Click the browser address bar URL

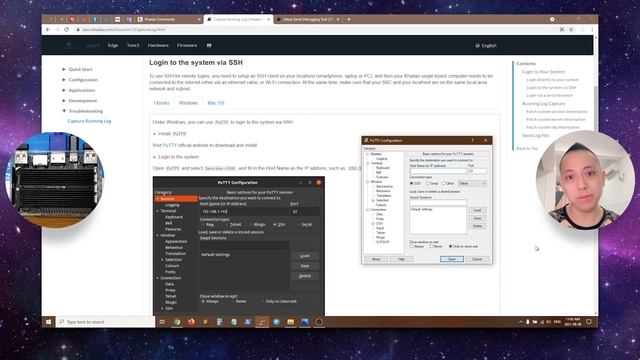point(124,30)
